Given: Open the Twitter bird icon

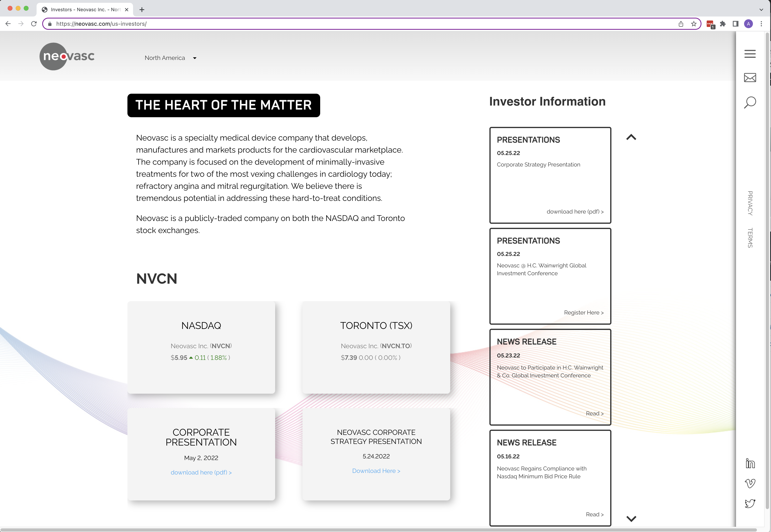Looking at the screenshot, I should pyautogui.click(x=750, y=503).
